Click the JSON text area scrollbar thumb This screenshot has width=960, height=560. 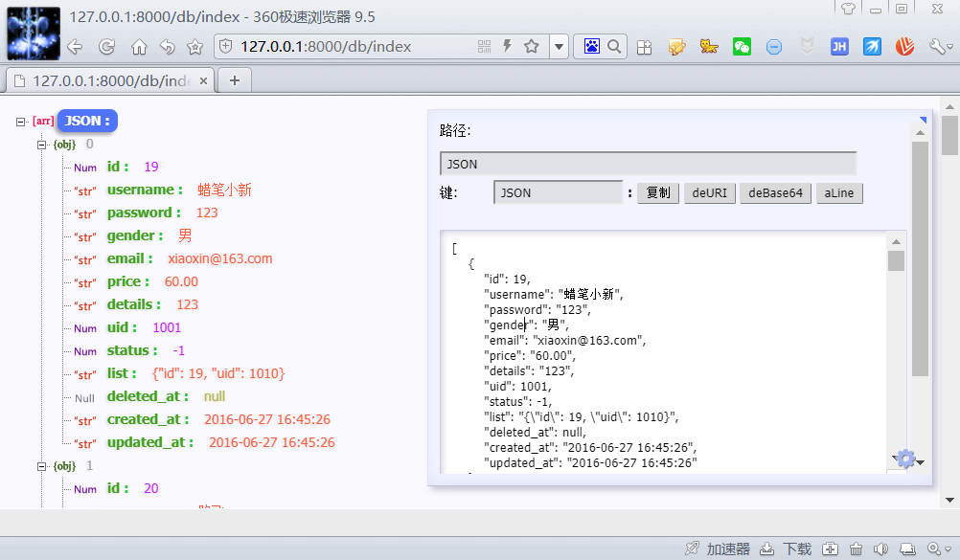[897, 260]
